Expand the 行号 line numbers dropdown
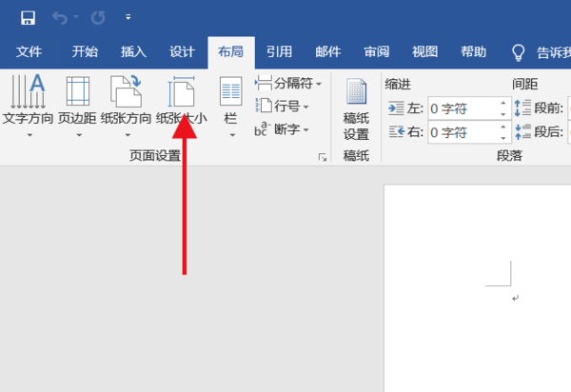 coord(283,107)
